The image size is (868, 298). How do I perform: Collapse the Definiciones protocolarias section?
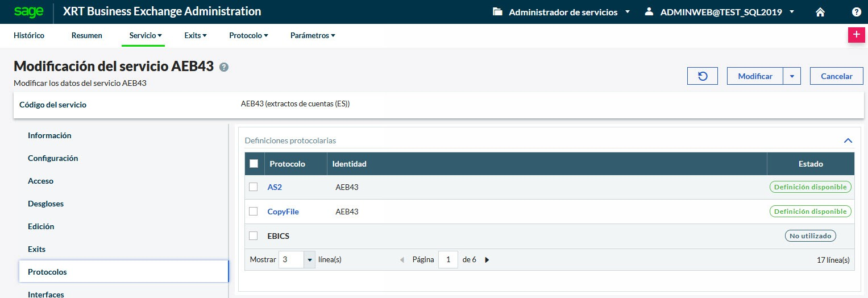pyautogui.click(x=848, y=140)
